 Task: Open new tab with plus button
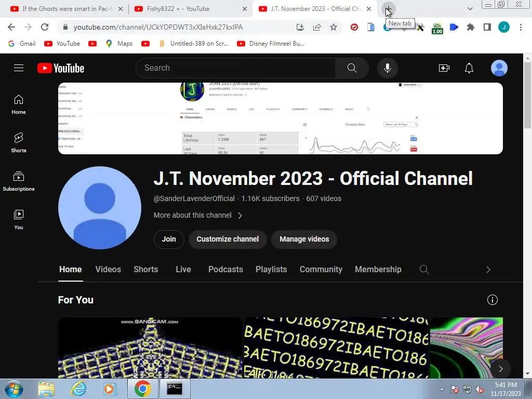click(x=388, y=9)
